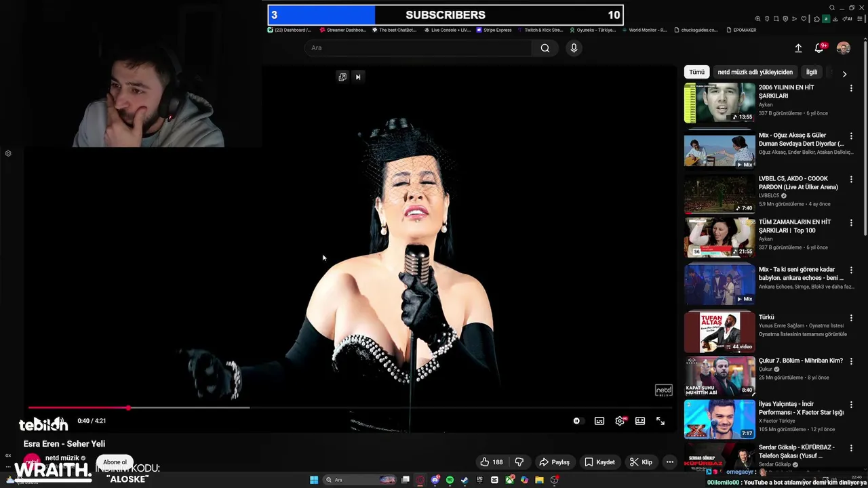Open LVBEL C5 COOOK PARDON video title
Viewport: 868px width, 488px height.
tap(798, 183)
